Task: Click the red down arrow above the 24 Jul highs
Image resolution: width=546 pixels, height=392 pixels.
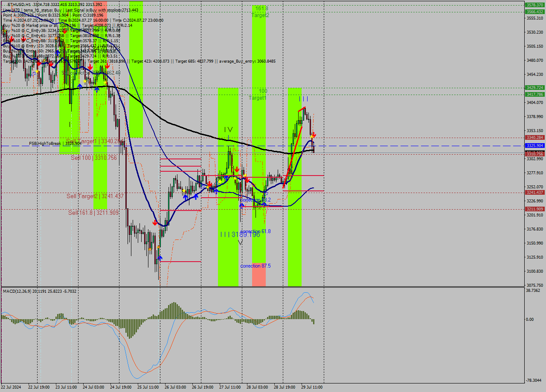Action: tap(107, 66)
